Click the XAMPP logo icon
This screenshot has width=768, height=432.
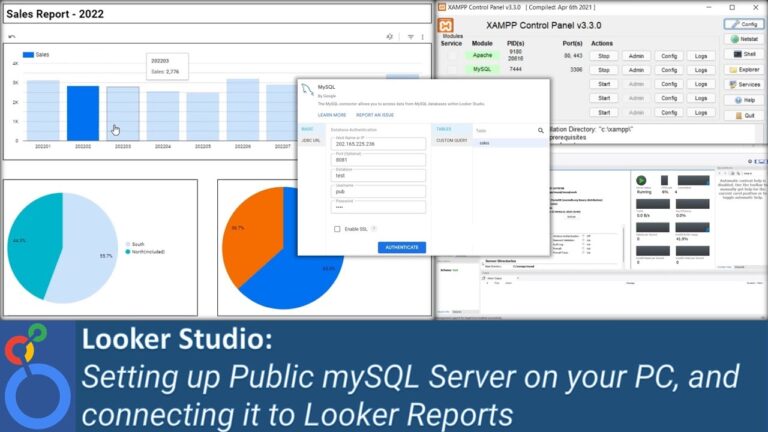click(445, 25)
